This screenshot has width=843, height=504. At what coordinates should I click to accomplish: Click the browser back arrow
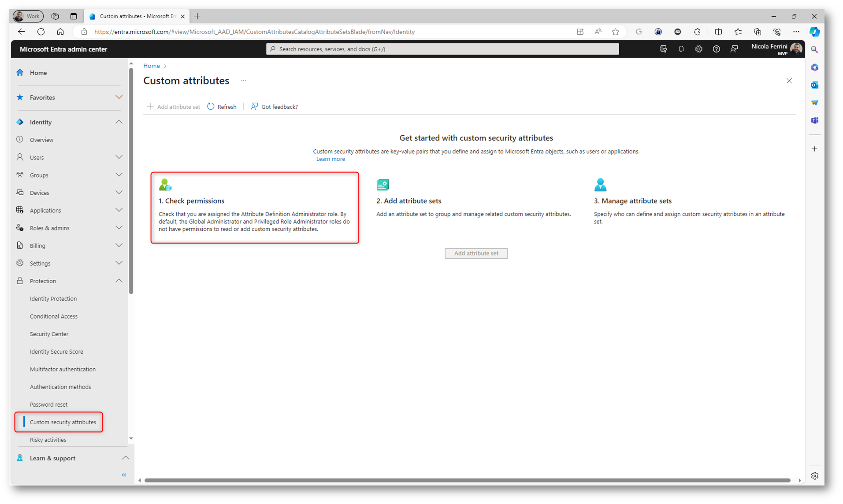click(21, 32)
